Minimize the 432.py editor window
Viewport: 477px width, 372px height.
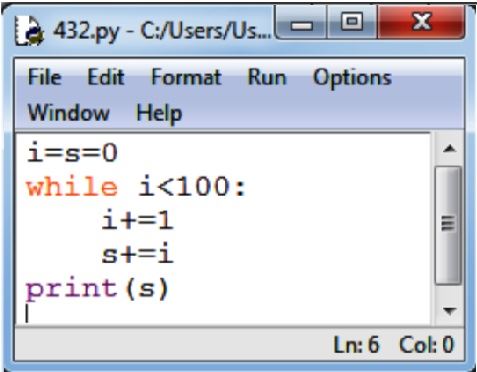301,23
